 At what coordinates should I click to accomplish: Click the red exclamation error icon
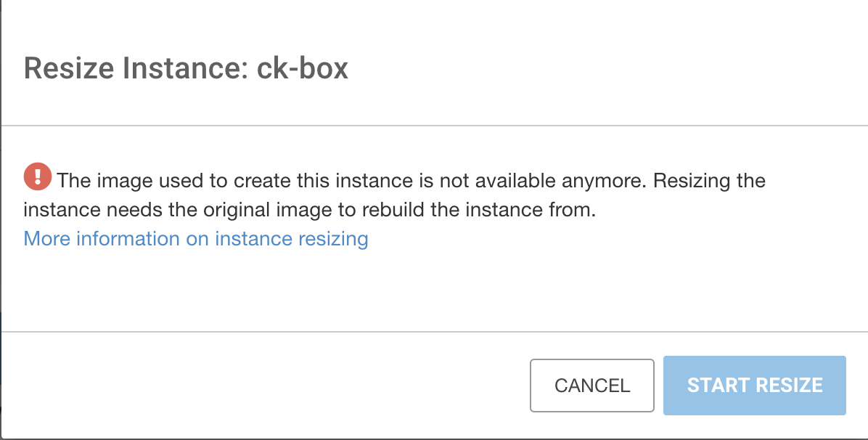(x=38, y=176)
